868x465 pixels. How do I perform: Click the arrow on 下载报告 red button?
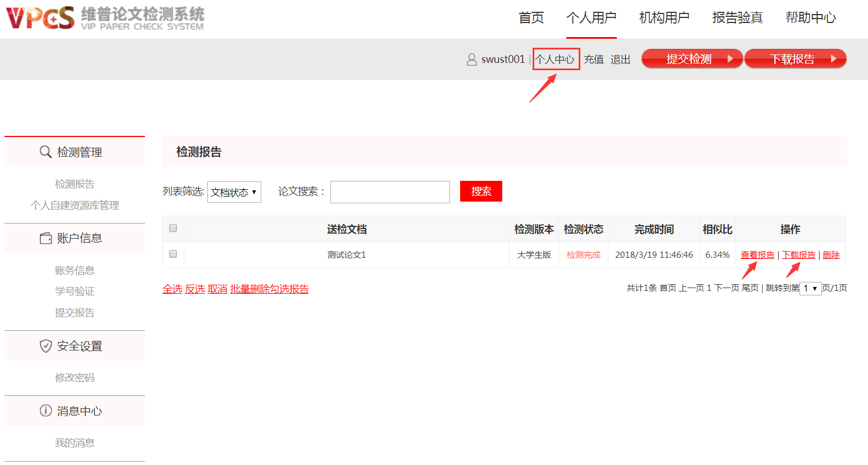[x=833, y=58]
